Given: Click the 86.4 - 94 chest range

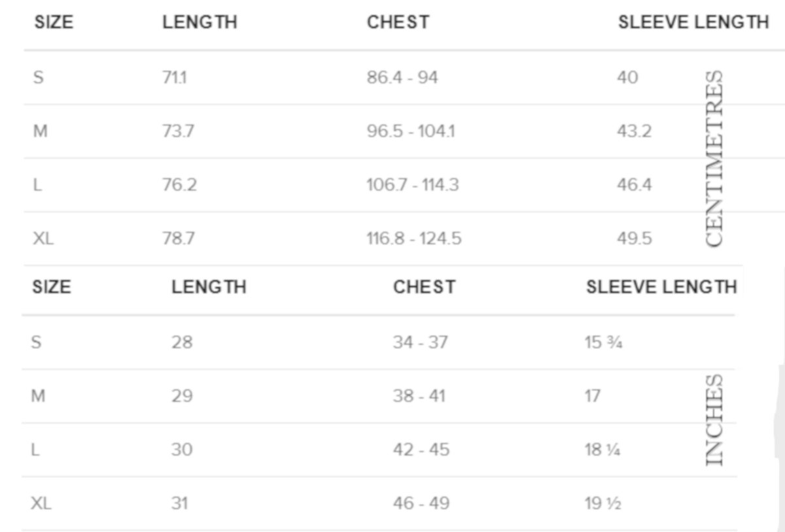Looking at the screenshot, I should pyautogui.click(x=402, y=78).
